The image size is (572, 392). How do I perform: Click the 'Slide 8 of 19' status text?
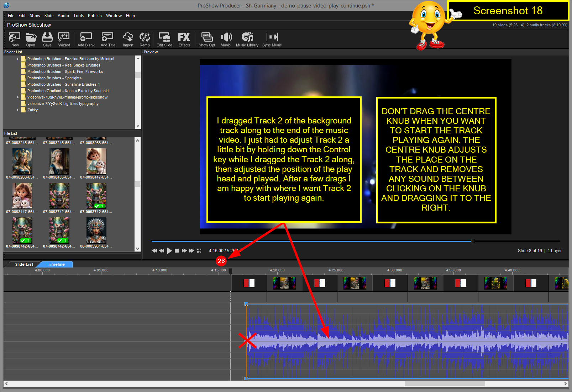point(530,251)
